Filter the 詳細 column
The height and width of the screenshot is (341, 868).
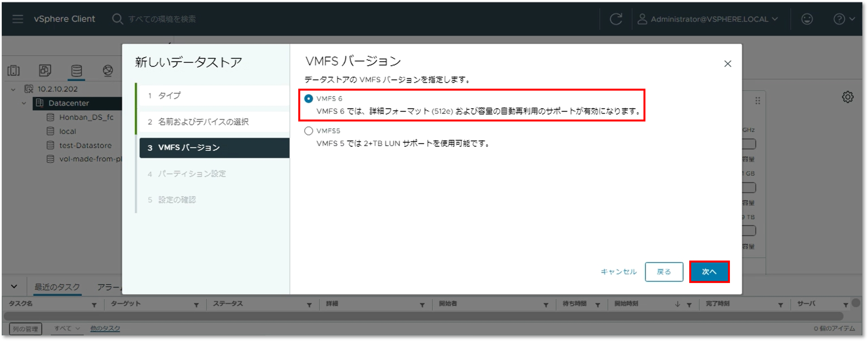tap(422, 305)
